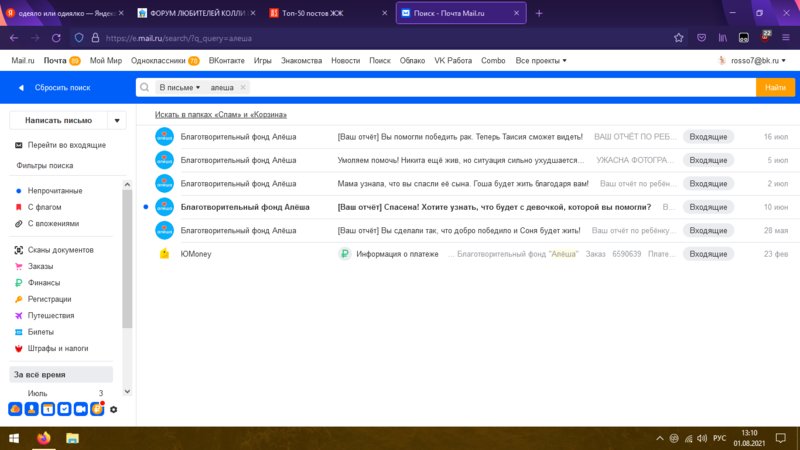Click the tracking protection shield icon

pyautogui.click(x=79, y=38)
